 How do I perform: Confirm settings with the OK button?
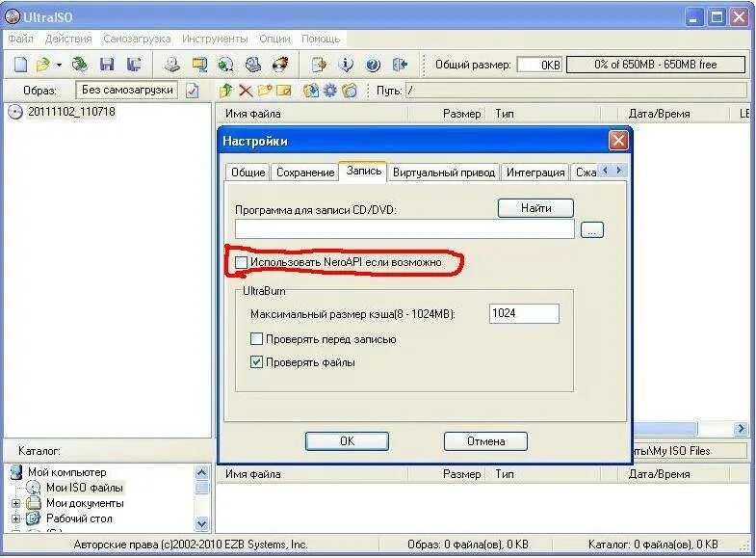pyautogui.click(x=347, y=441)
